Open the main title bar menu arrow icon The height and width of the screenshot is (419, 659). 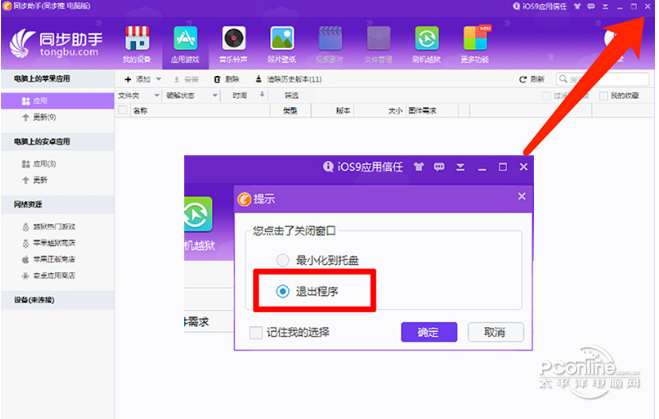(x=605, y=6)
